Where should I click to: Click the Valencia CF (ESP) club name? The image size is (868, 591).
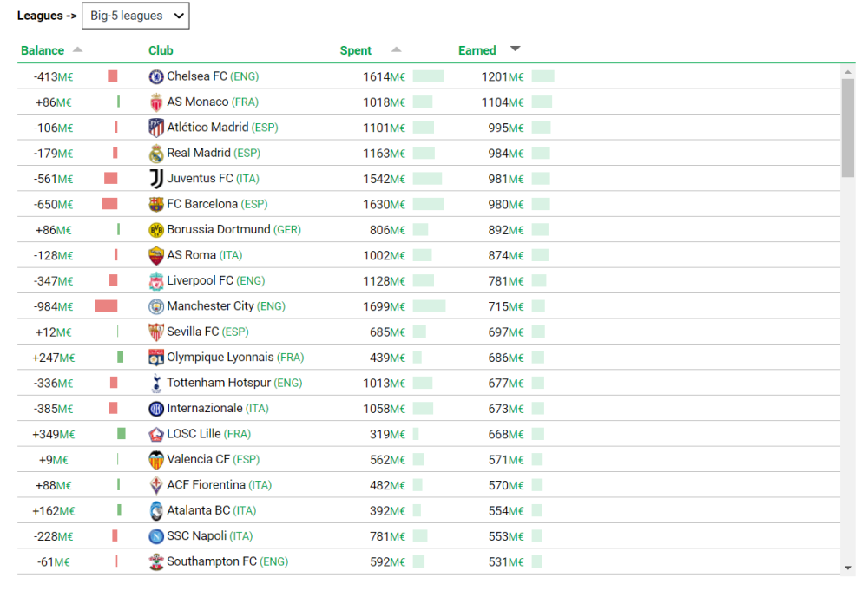[214, 459]
